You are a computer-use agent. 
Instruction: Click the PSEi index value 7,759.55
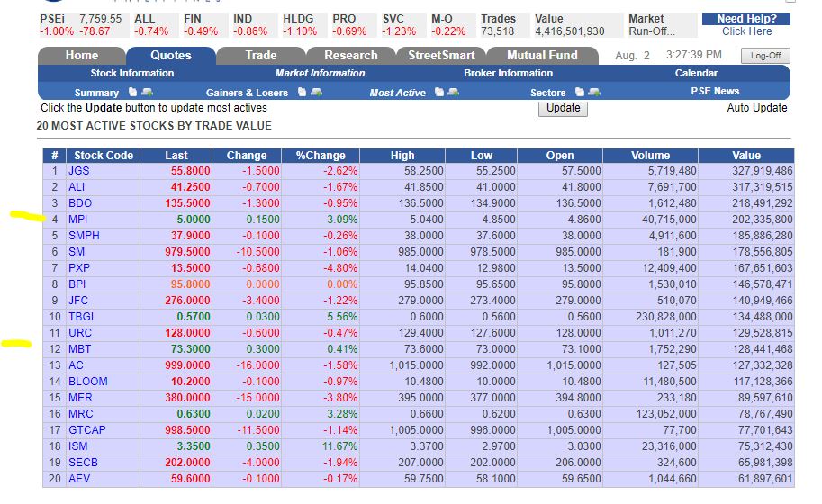tap(100, 19)
